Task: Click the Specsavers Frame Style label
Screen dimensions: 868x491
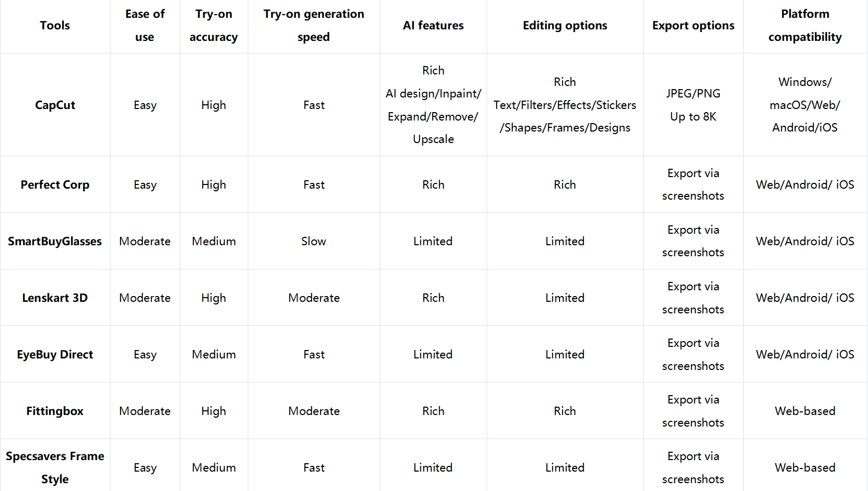Action: point(55,468)
